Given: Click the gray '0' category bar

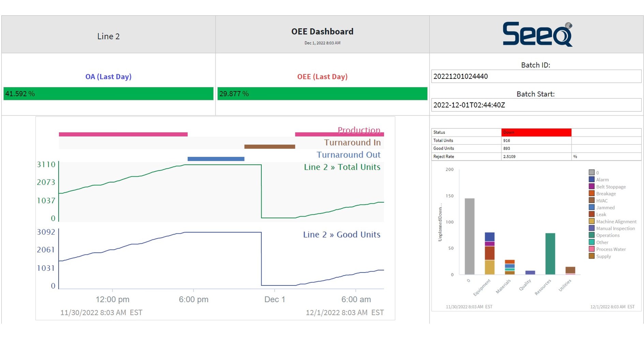Looking at the screenshot, I should click(x=469, y=236).
